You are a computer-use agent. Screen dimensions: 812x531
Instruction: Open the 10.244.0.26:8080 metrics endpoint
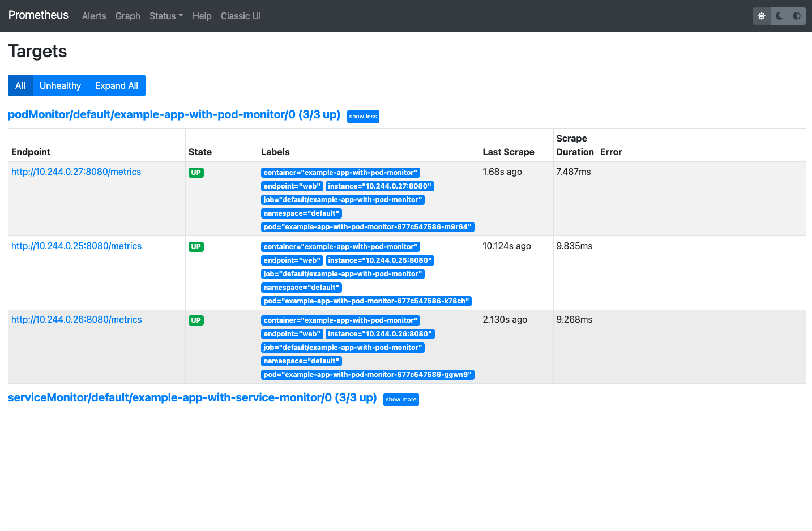point(76,319)
